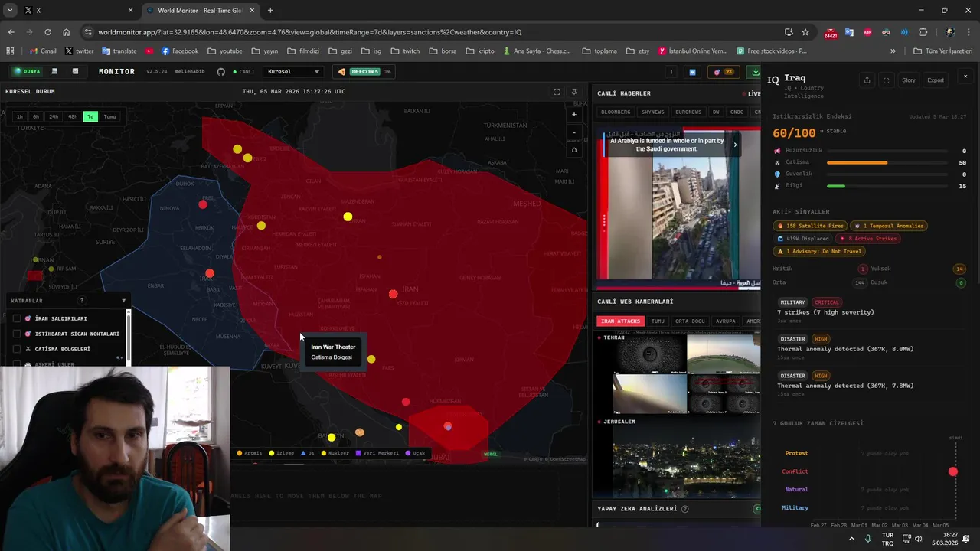Select DW news channel tab
The image size is (980, 551).
716,112
